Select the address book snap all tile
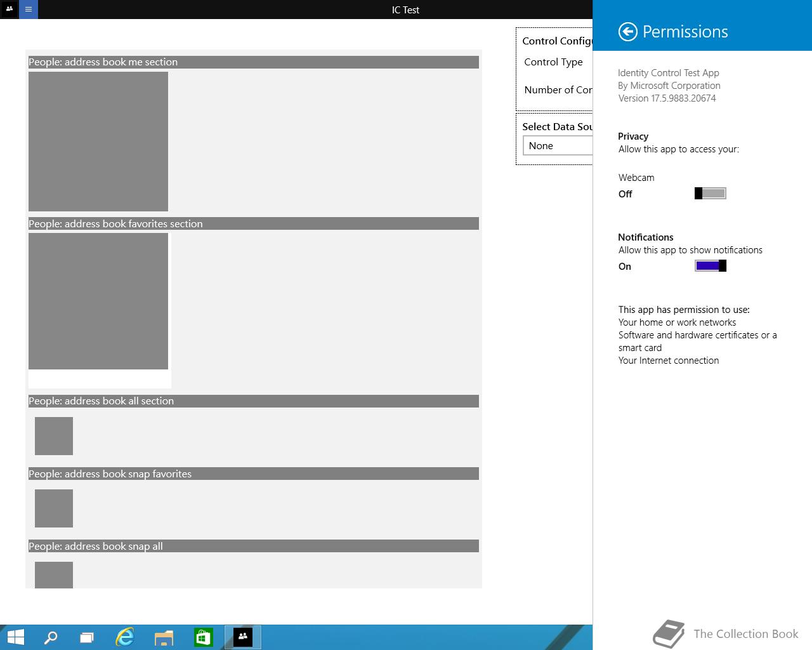This screenshot has height=650, width=812. tap(54, 575)
